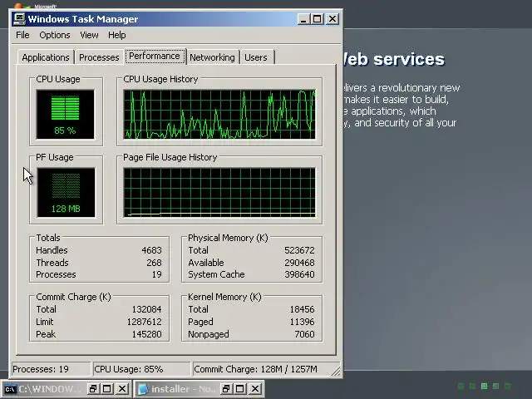This screenshot has height=399, width=532.
Task: Click the Task Manager title bar icon
Action: pyautogui.click(x=19, y=19)
